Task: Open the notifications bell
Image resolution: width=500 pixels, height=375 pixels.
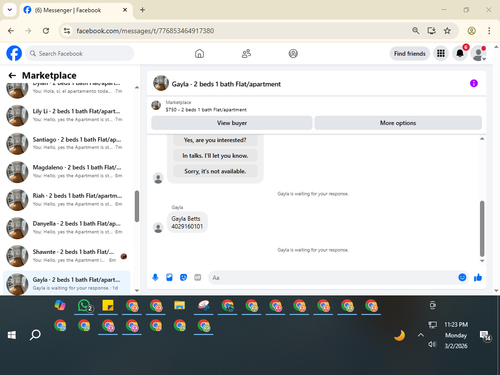Action: click(x=460, y=53)
